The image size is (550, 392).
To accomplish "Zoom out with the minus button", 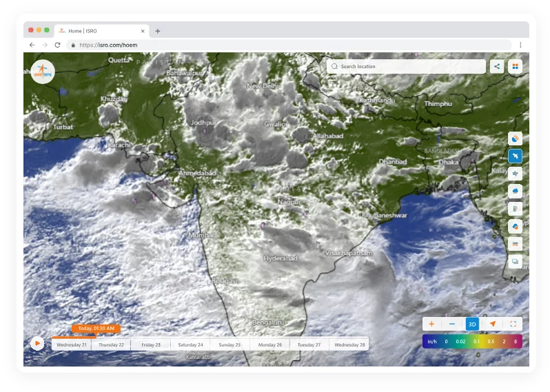I will point(452,324).
